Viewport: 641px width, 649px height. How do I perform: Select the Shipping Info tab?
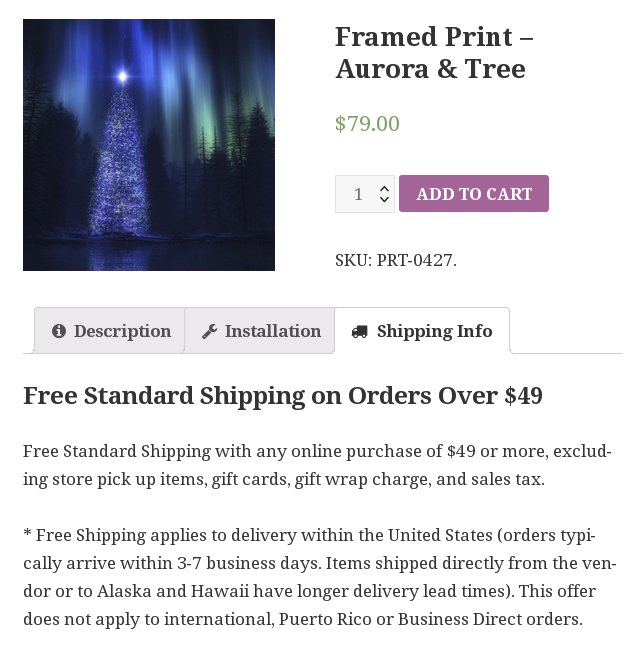point(422,331)
